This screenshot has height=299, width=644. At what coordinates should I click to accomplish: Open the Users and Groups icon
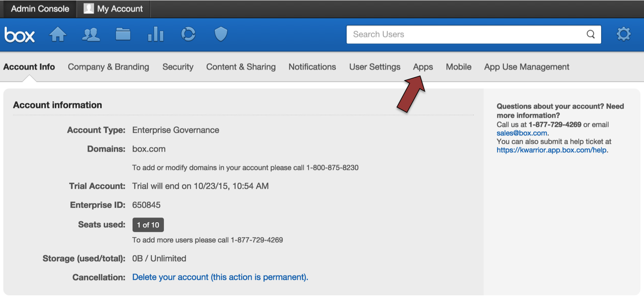pos(91,34)
